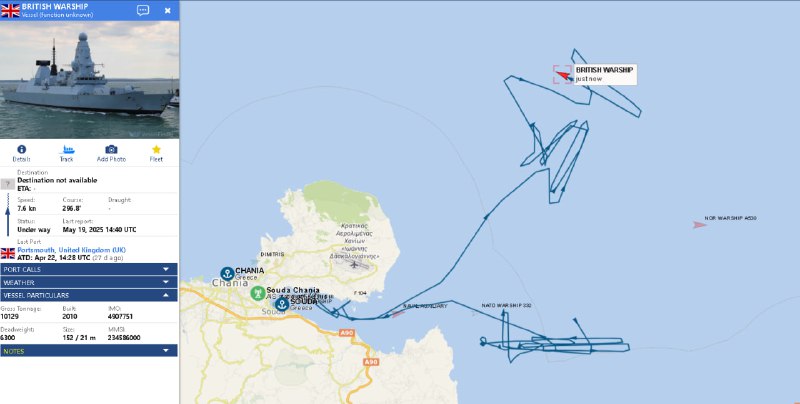Select the Souda port anchor icon
800x404 pixels.
coord(282,305)
